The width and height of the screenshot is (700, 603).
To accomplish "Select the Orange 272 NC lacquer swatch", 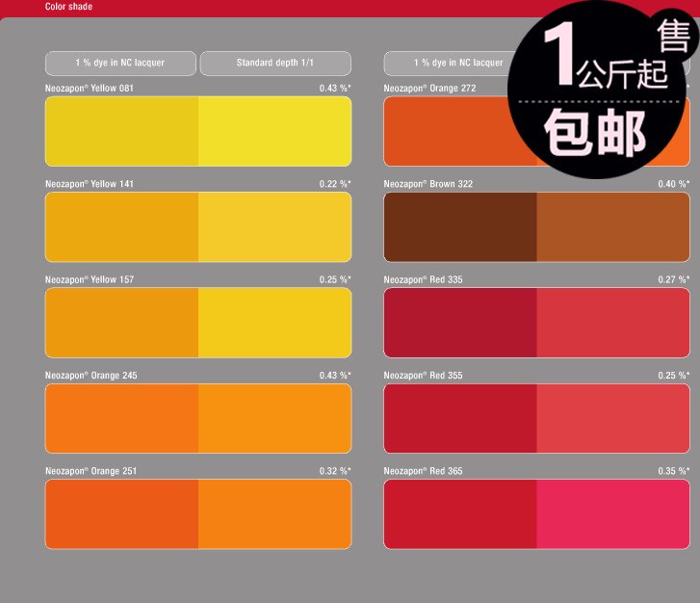I will tap(449, 131).
